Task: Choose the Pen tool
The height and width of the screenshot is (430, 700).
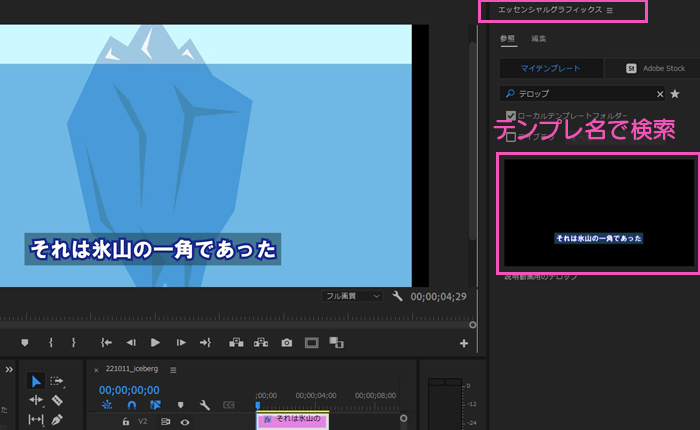Action: pyautogui.click(x=58, y=420)
